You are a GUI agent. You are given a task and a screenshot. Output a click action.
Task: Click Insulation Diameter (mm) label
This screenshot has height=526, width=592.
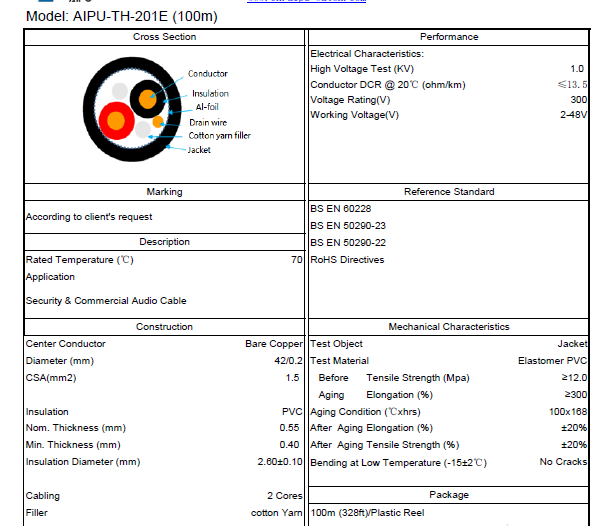tap(83, 462)
